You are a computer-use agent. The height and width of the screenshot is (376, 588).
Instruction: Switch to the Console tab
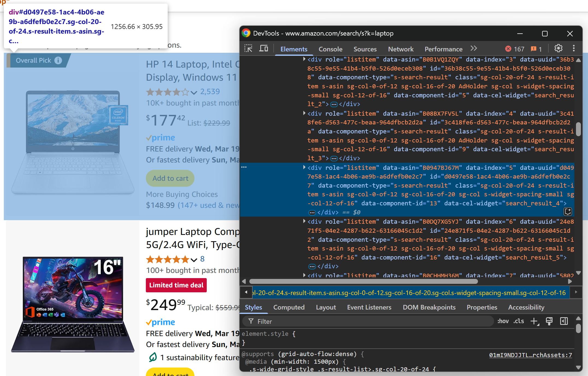click(x=330, y=49)
